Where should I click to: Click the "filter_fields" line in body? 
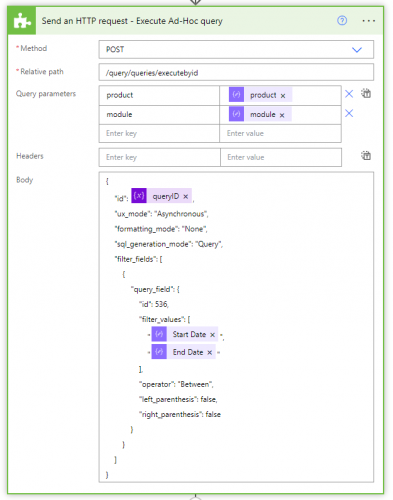coord(138,259)
